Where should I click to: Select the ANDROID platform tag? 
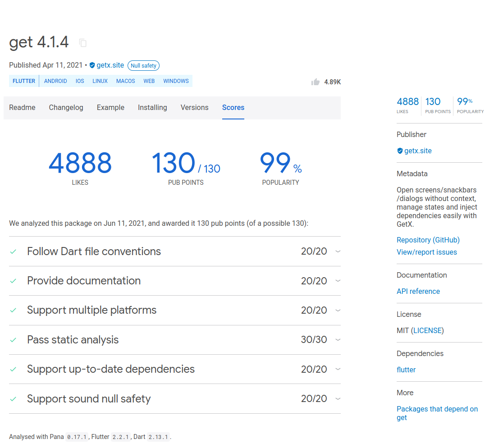point(55,81)
